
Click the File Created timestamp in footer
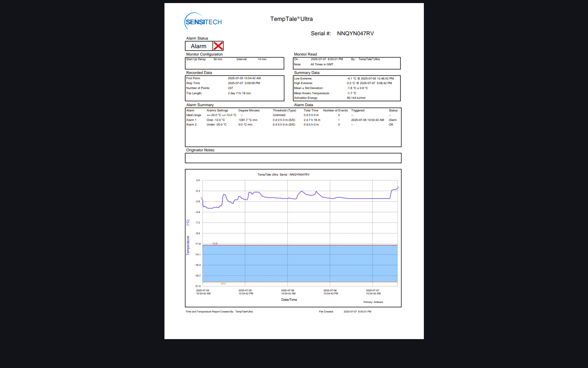(357, 312)
